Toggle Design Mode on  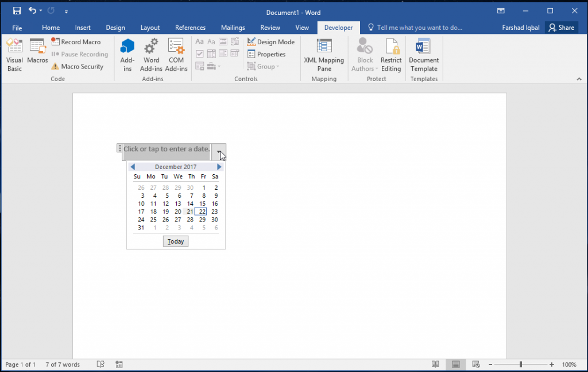[x=271, y=41]
